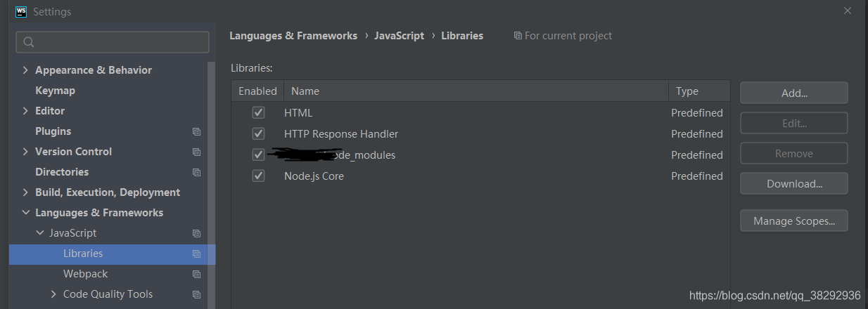Close the Settings dialog
The width and height of the screenshot is (868, 309).
(x=848, y=11)
